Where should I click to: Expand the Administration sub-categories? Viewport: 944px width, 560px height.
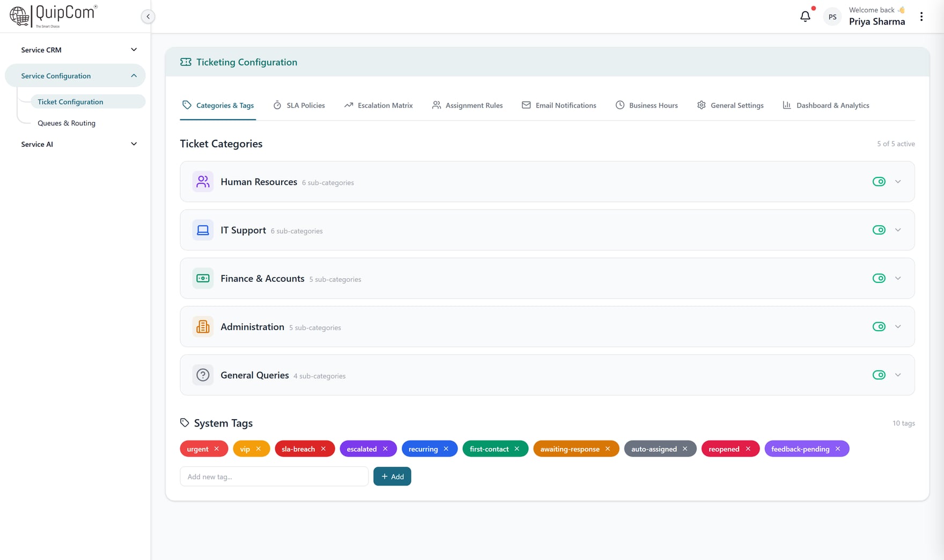898,326
